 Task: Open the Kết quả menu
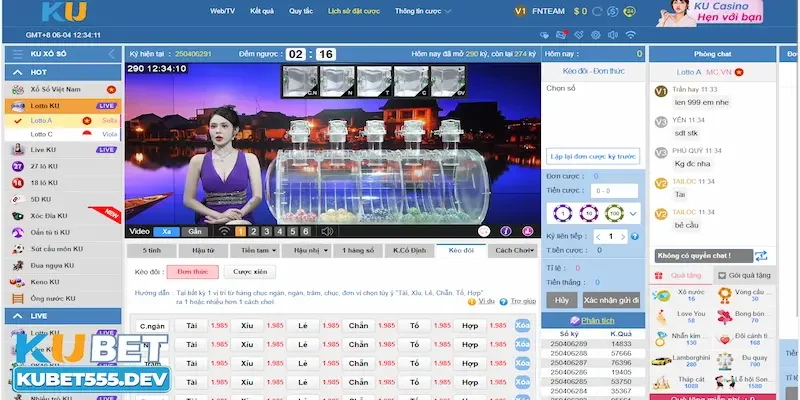[262, 11]
